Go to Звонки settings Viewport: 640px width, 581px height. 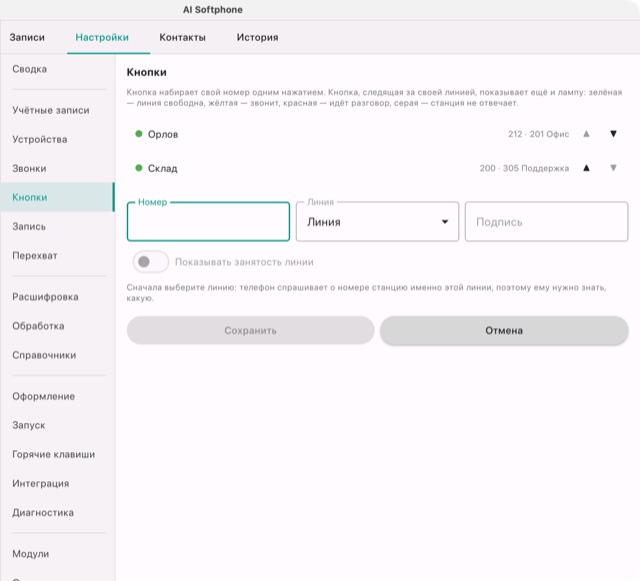point(57,168)
